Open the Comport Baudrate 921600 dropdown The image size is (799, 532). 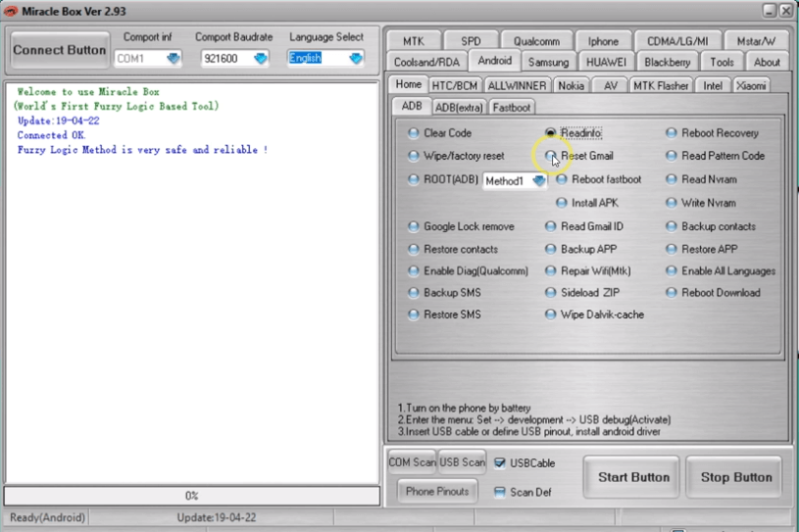coord(234,59)
